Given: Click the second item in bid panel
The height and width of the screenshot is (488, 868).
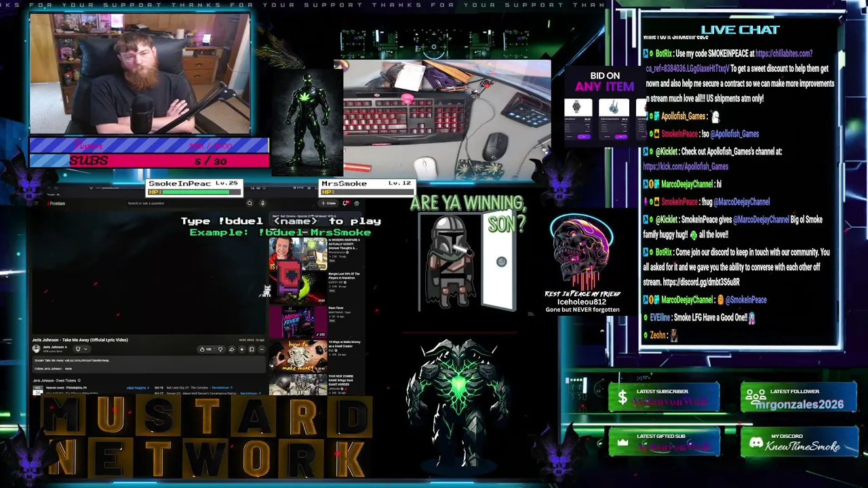Looking at the screenshot, I should click(614, 108).
